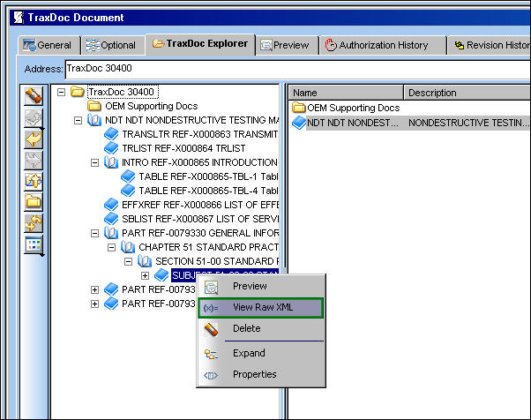The width and height of the screenshot is (531, 420).
Task: Open the Authorization History tab
Action: click(383, 45)
